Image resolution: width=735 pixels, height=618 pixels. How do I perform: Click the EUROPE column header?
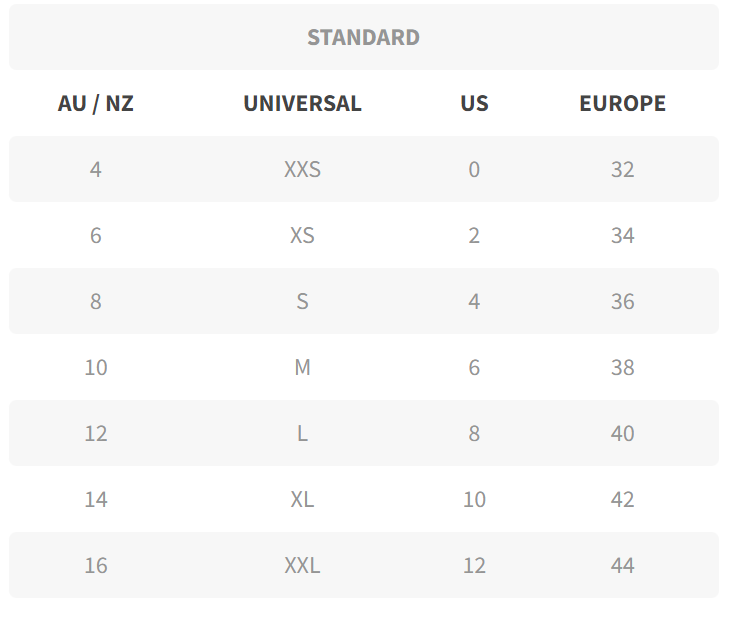point(622,103)
